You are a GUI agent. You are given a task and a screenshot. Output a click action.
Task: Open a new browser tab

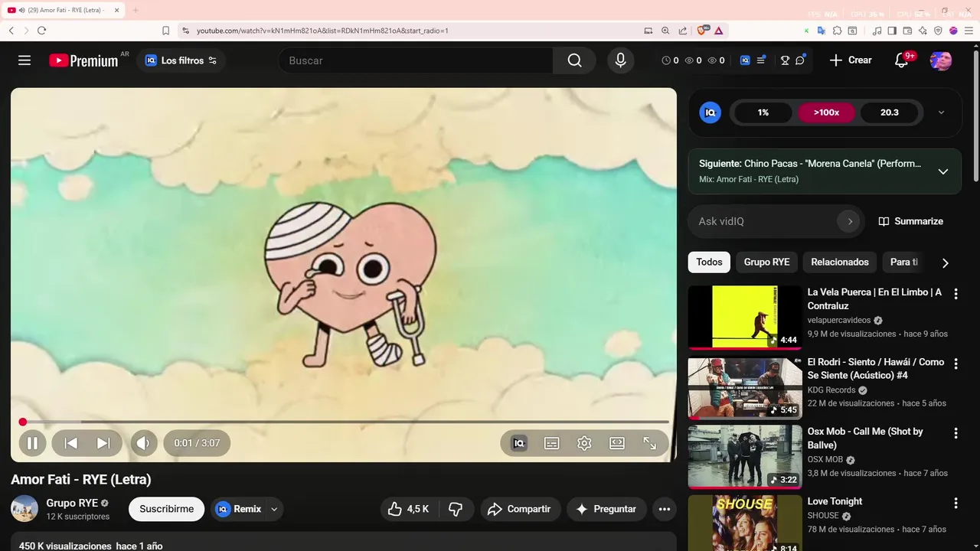point(136,10)
